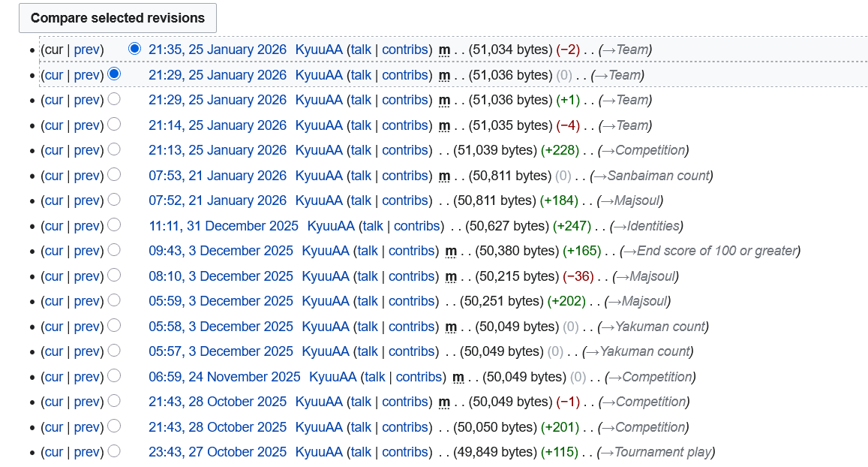Open talk link on the 09:43, 3 December row

[x=368, y=251]
